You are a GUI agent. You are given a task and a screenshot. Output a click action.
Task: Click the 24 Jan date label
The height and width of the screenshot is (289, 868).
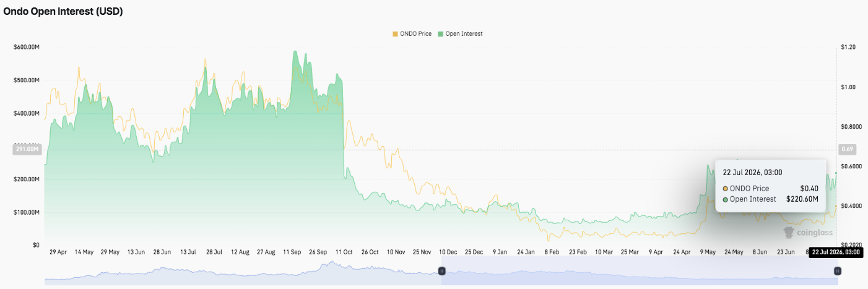point(526,252)
